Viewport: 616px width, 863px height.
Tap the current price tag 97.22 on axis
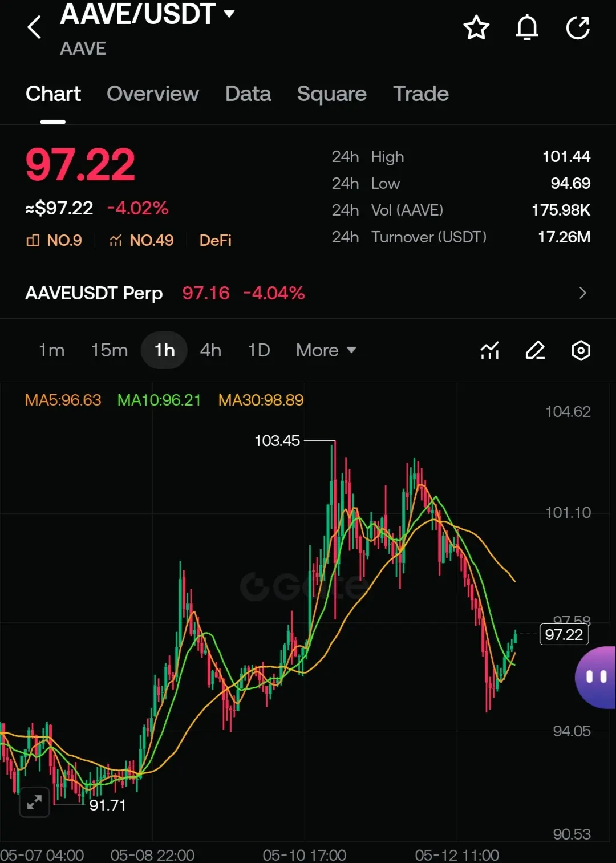tap(564, 634)
